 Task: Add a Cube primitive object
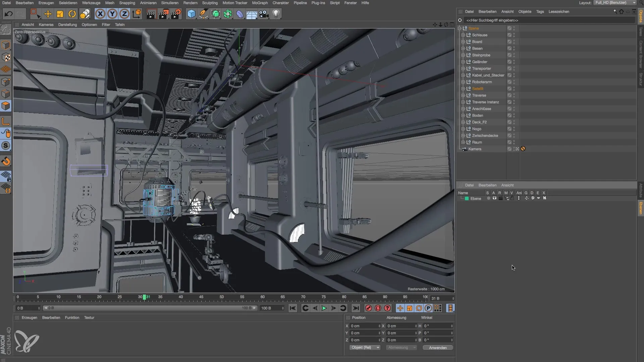point(191,14)
